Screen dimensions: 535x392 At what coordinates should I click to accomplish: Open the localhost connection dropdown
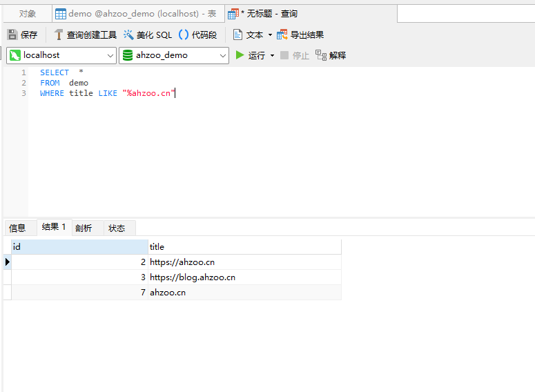tap(110, 55)
